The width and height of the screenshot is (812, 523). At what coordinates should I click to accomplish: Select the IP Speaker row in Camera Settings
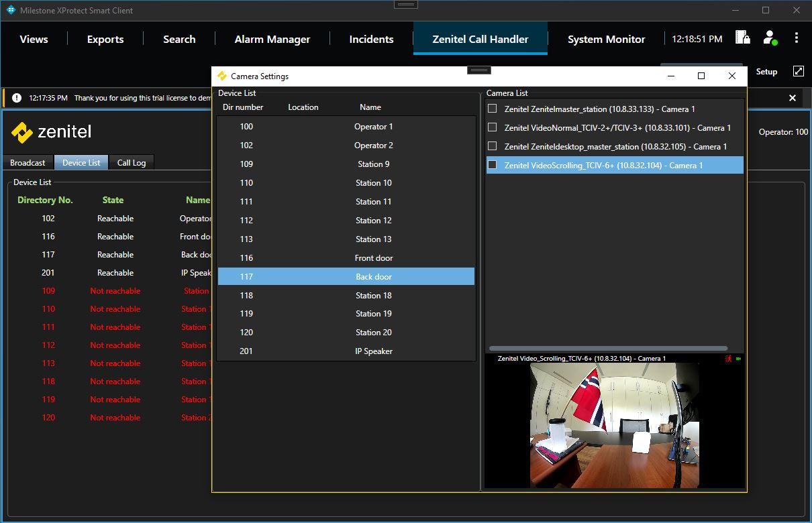[x=346, y=351]
